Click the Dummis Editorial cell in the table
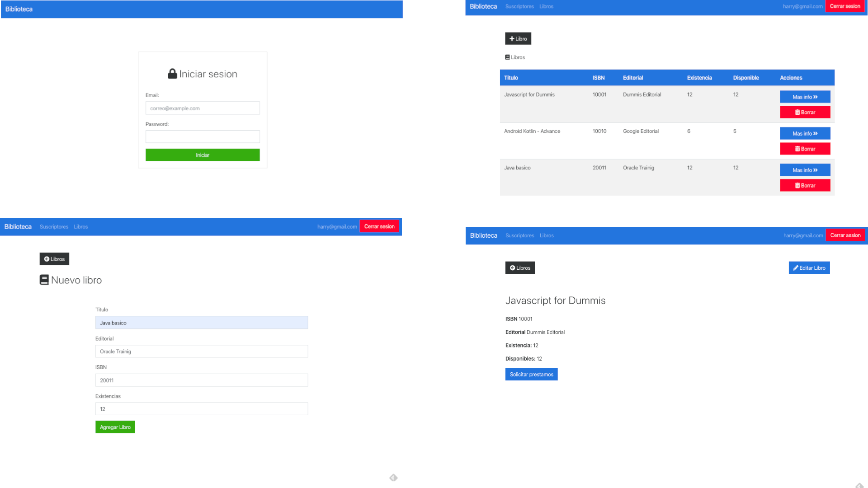The height and width of the screenshot is (488, 868). click(x=642, y=94)
